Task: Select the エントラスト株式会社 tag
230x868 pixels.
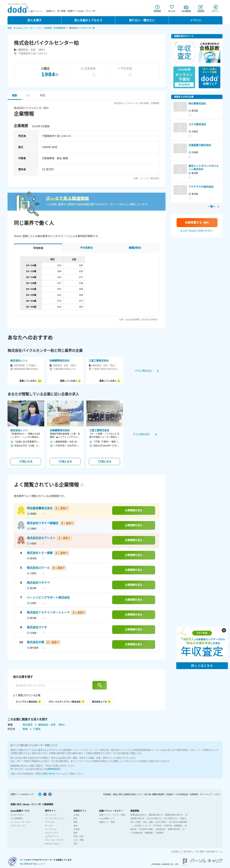Action: click(x=28, y=702)
